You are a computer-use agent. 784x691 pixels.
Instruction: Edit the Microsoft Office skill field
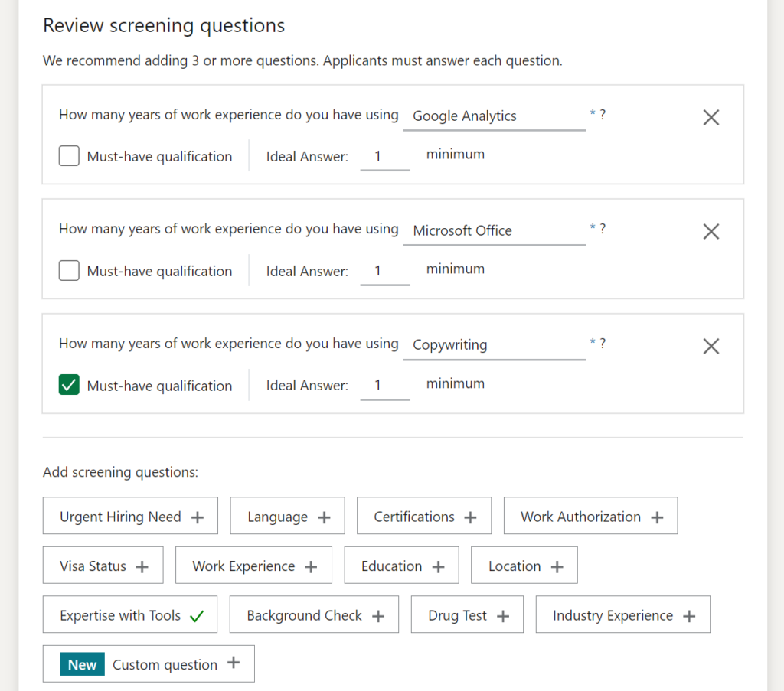point(494,231)
